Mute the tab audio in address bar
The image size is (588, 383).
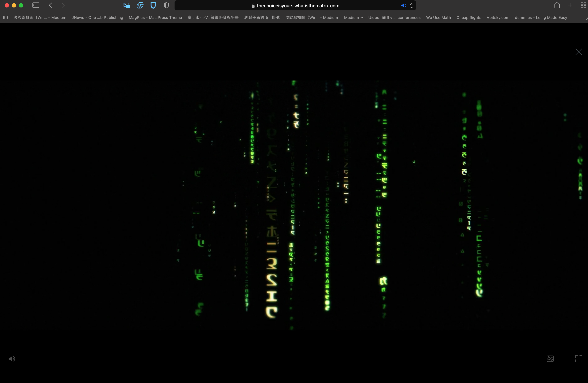403,5
